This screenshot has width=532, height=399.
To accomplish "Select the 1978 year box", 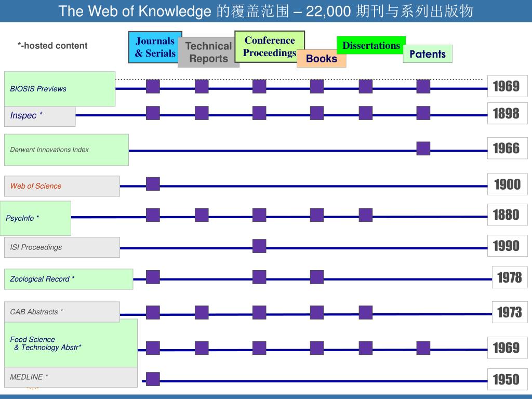I will click(510, 277).
